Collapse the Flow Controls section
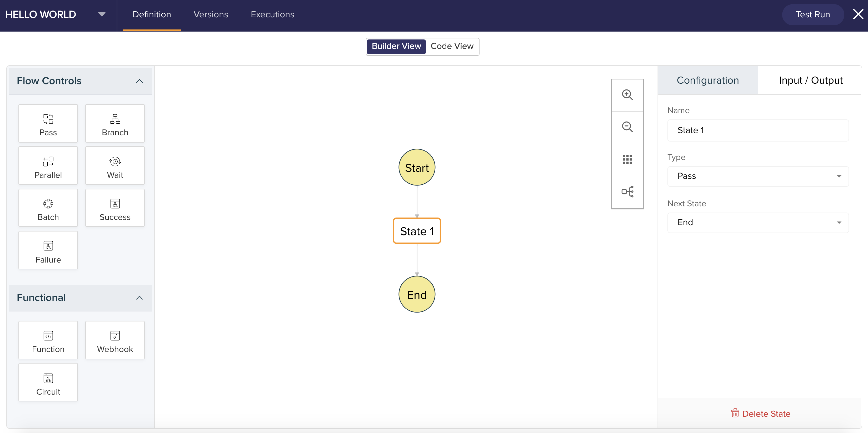Image resolution: width=868 pixels, height=433 pixels. point(139,81)
